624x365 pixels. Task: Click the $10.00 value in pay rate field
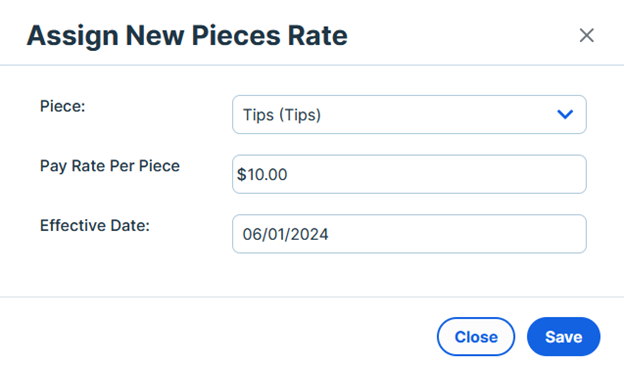[262, 175]
